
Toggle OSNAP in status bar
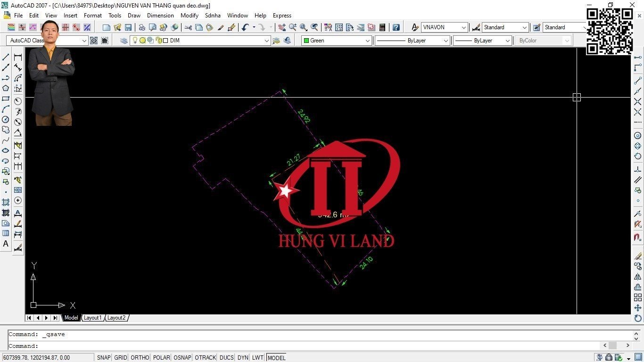[182, 358]
